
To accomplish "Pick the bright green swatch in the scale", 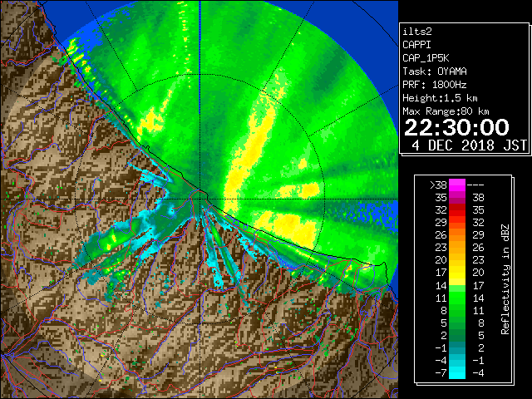I will (x=457, y=298).
